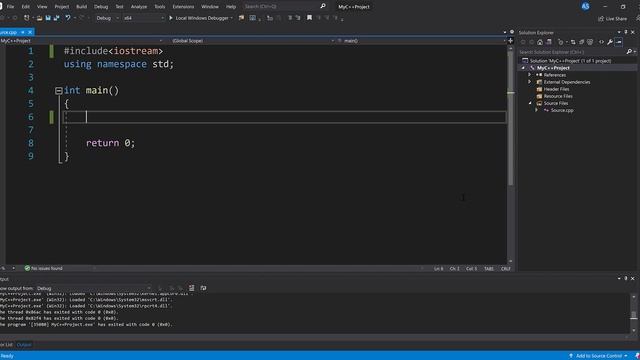Open the Tools menu
640x360 pixels.
coord(160,7)
